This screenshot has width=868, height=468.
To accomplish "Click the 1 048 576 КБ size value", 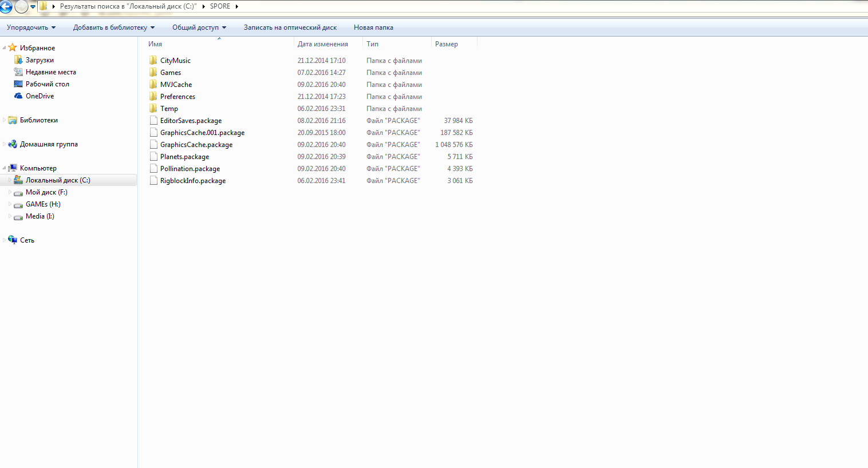I will (454, 145).
